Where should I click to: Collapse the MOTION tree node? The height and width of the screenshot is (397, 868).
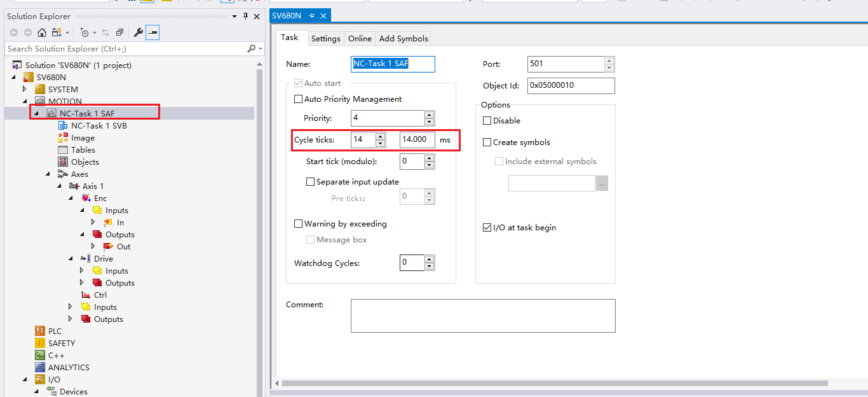(25, 101)
